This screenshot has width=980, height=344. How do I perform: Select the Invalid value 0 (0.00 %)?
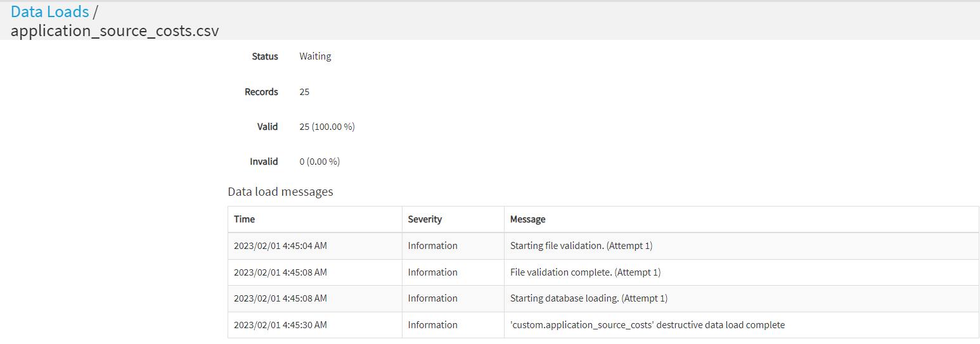(x=319, y=162)
